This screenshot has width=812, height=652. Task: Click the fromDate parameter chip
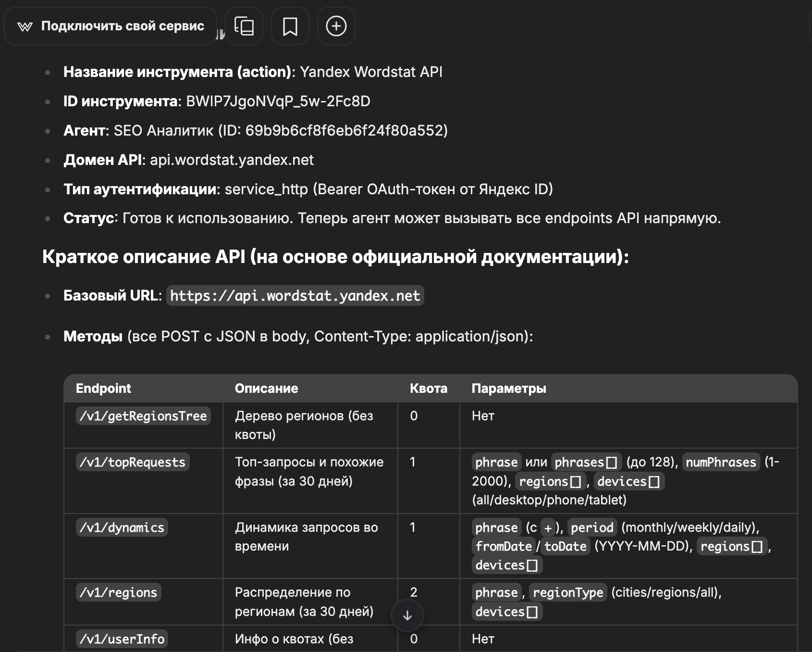click(503, 546)
